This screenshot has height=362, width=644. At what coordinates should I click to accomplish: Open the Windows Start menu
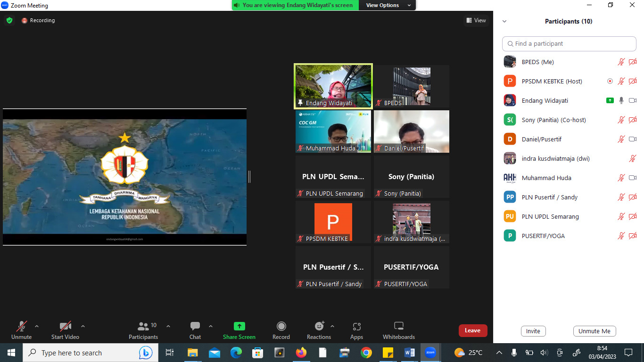click(11, 353)
